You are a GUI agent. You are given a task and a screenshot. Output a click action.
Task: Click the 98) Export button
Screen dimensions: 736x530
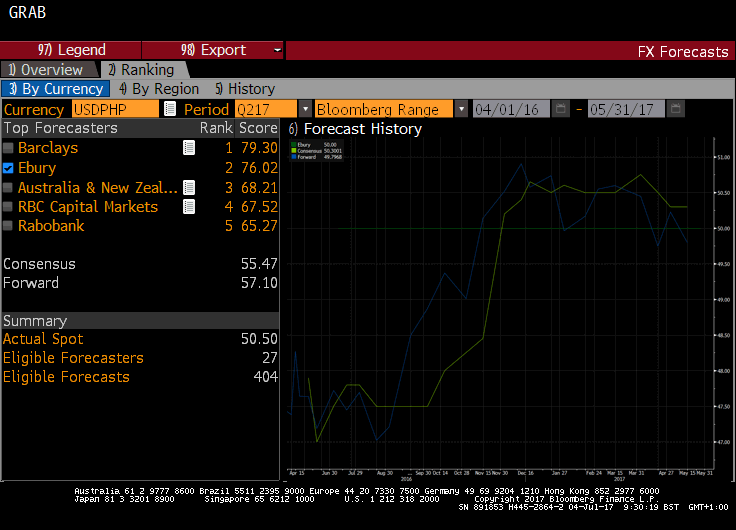[213, 50]
